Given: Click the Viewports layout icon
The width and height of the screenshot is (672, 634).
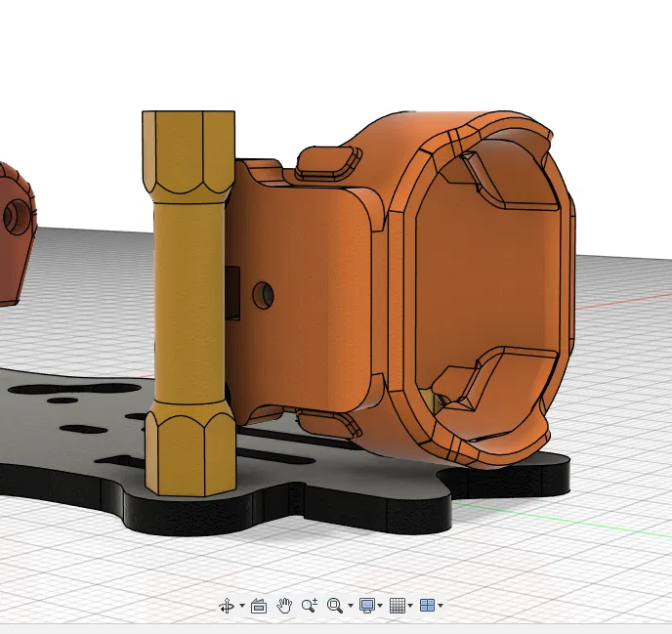Looking at the screenshot, I should (x=427, y=606).
